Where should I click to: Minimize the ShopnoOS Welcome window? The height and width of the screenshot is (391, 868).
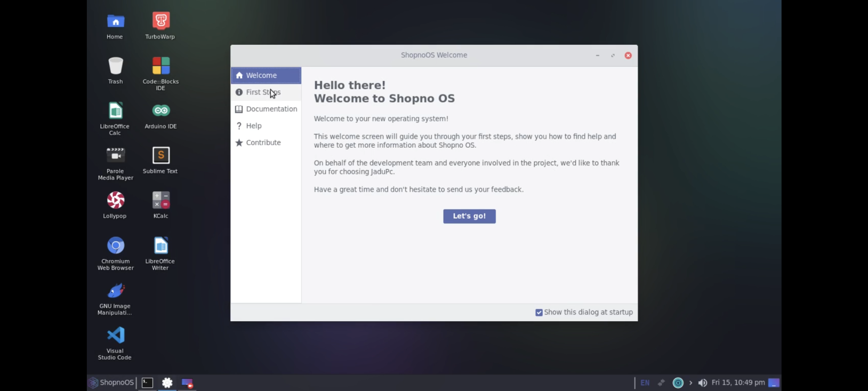click(598, 55)
